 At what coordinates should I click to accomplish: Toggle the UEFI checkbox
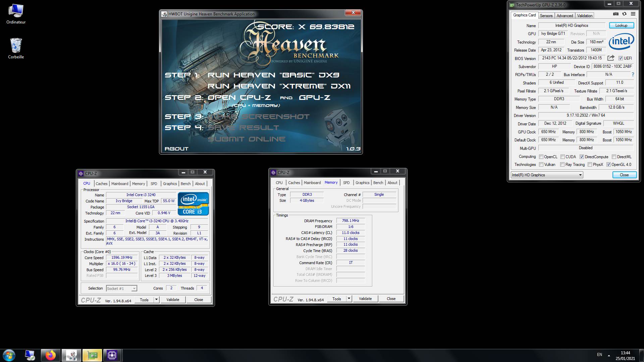coord(621,58)
